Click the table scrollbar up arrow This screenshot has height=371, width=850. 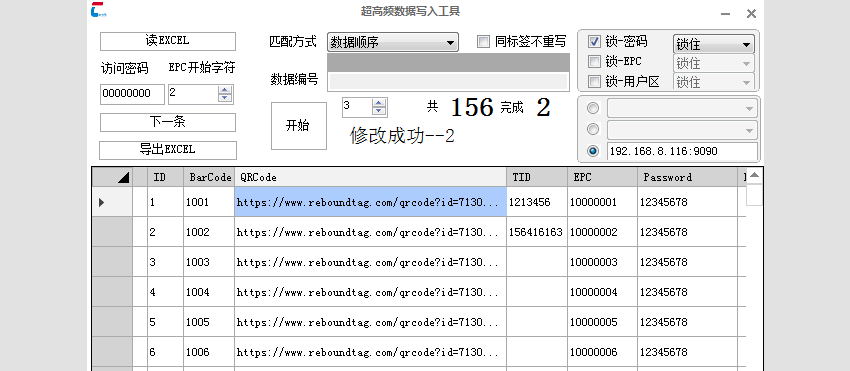pos(755,176)
